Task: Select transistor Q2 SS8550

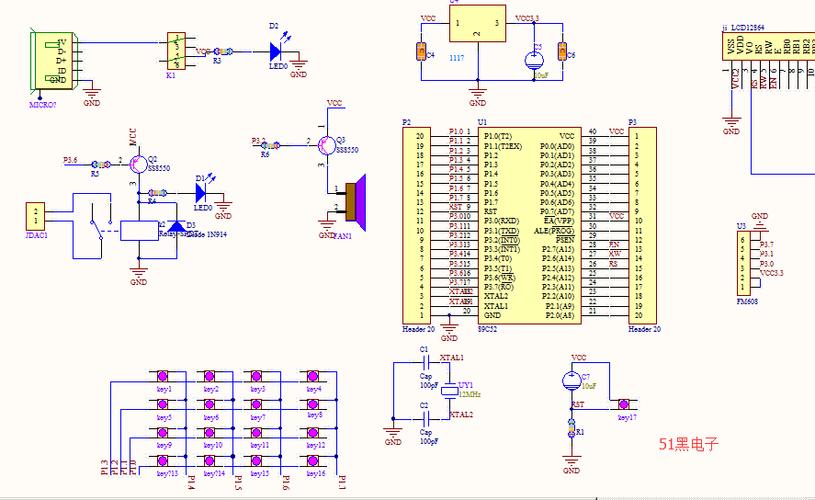Action: pos(138,164)
